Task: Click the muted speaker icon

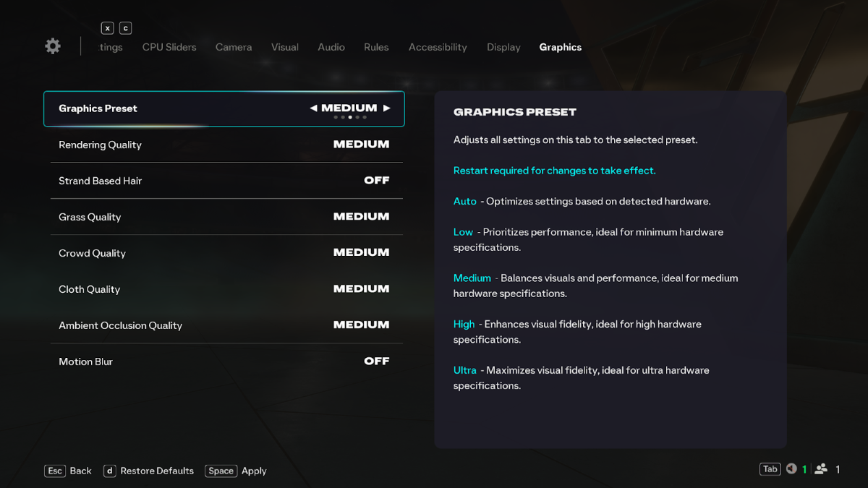Action: [x=791, y=469]
